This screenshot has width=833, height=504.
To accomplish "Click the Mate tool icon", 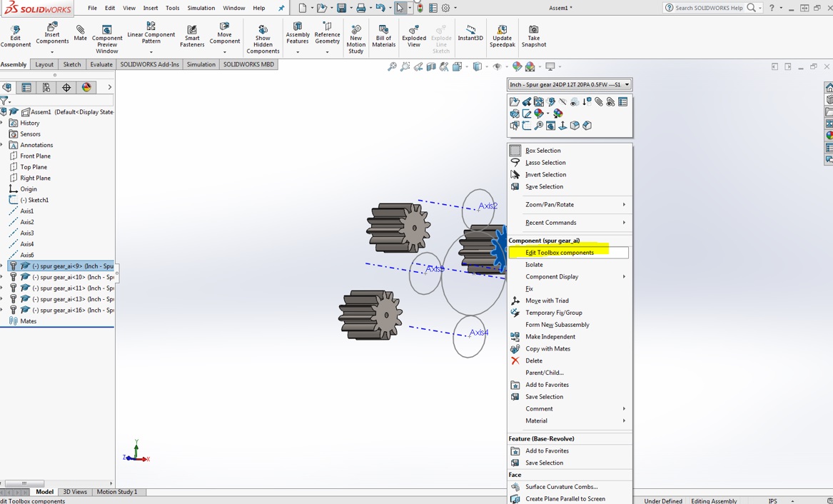I will (x=80, y=33).
